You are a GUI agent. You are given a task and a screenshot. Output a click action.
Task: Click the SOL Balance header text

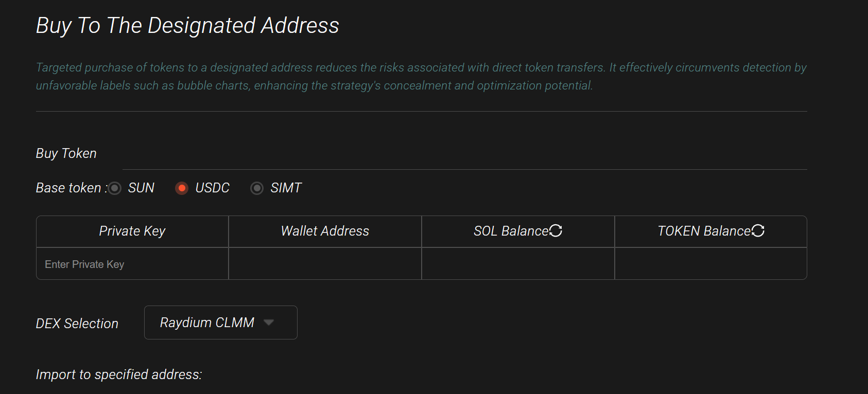click(511, 231)
